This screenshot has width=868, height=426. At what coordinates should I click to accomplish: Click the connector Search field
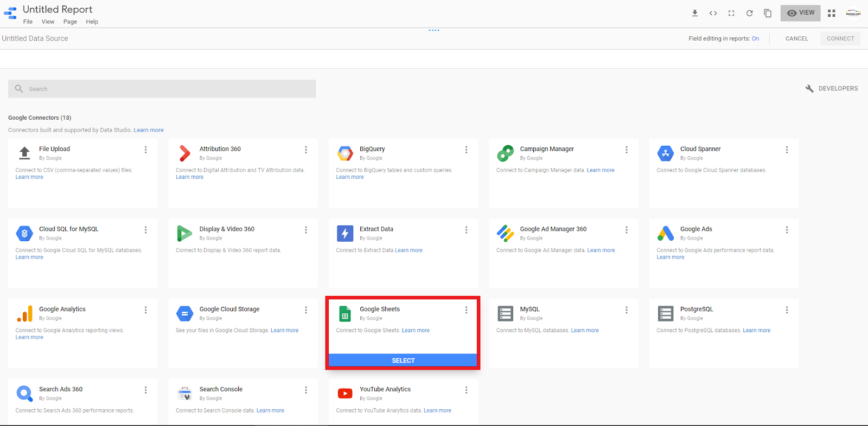(162, 89)
